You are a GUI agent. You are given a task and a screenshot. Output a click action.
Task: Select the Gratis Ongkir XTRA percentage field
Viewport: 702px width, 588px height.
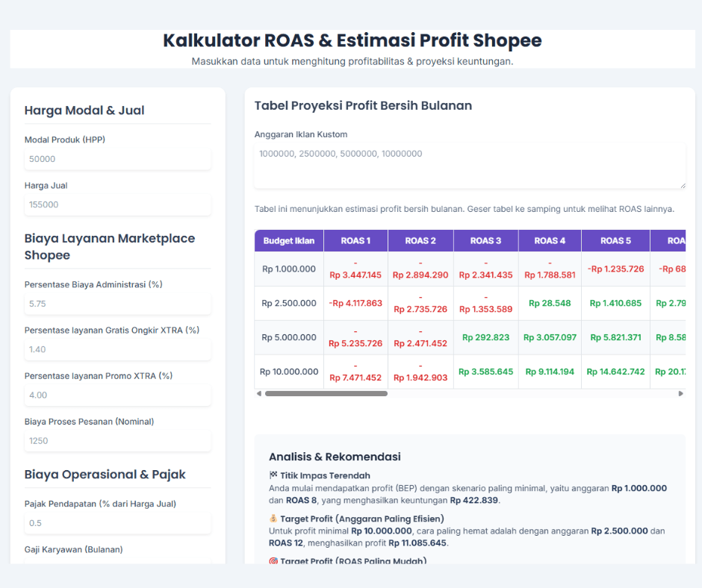click(x=118, y=349)
